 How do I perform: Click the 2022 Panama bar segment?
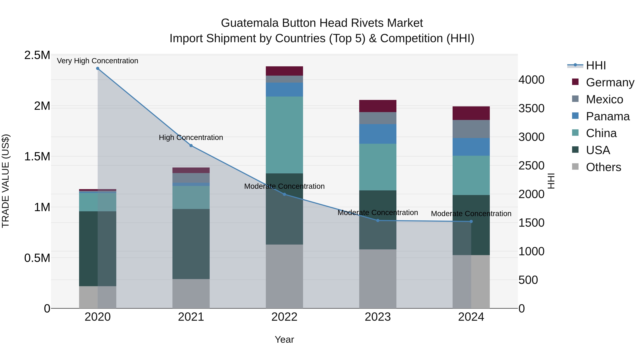[x=284, y=90]
